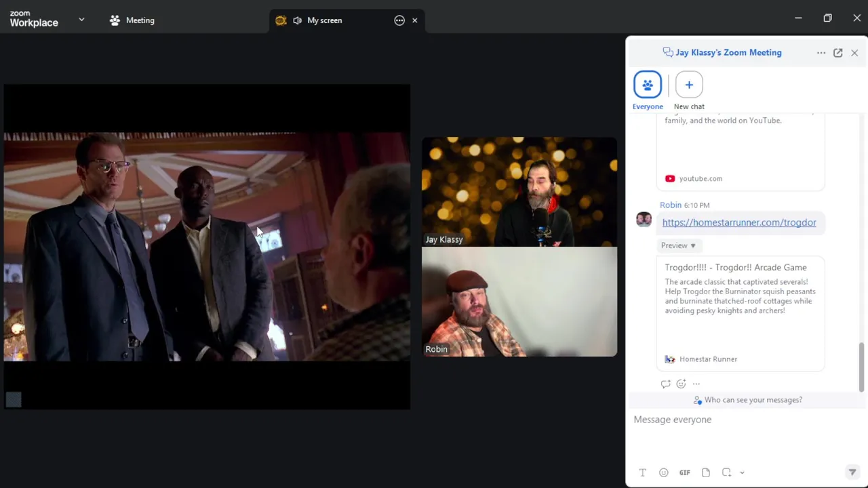The width and height of the screenshot is (868, 488).
Task: Collapse the Preview dropdown under Robin's message
Action: (x=678, y=245)
